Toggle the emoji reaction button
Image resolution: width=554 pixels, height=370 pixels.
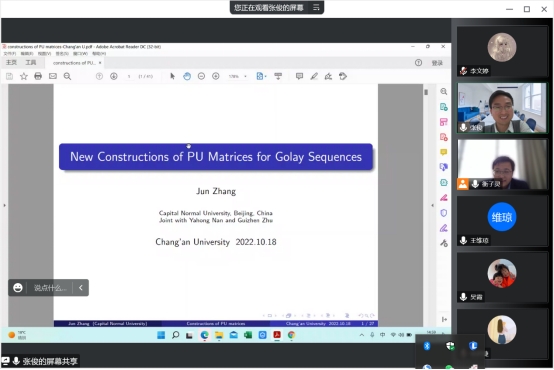point(18,288)
